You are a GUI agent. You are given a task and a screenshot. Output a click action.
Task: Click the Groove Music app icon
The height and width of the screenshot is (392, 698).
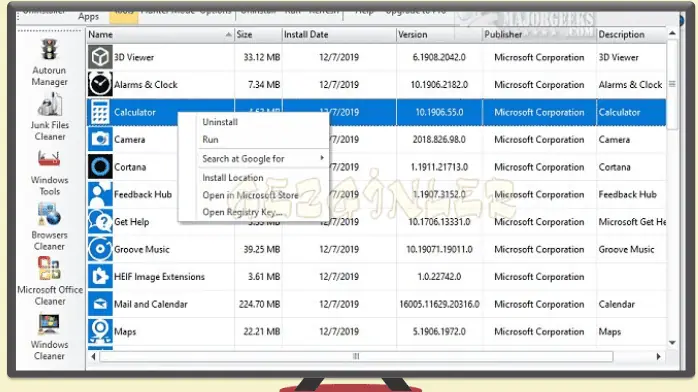click(x=100, y=249)
